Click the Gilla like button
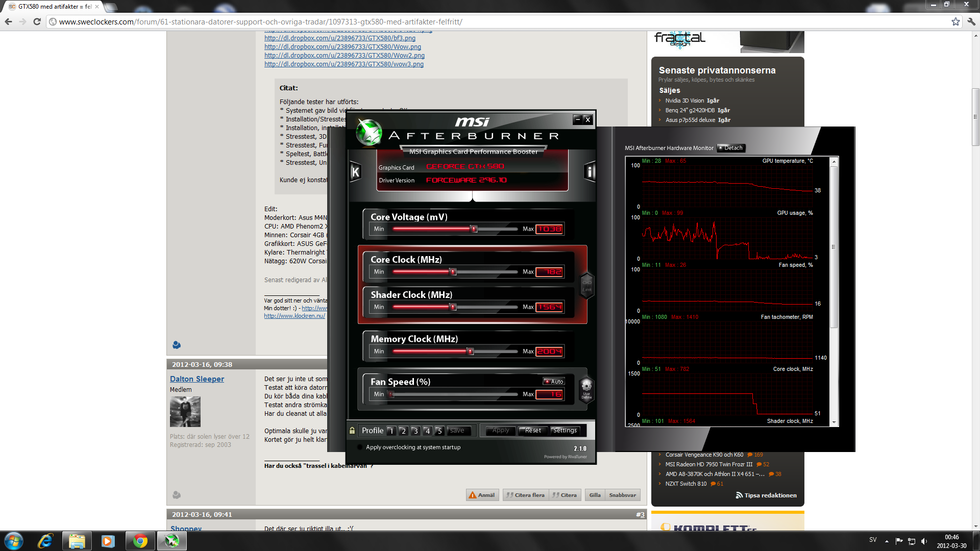This screenshot has height=551, width=980. tap(595, 495)
